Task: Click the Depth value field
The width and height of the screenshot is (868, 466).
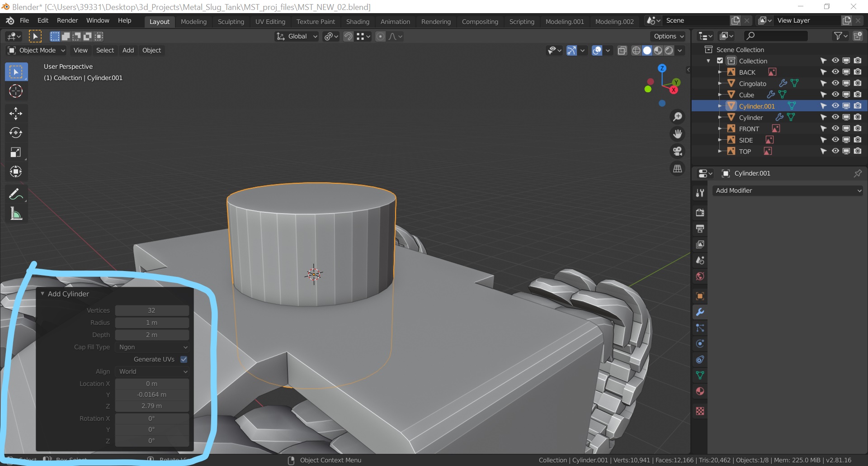Action: [152, 335]
